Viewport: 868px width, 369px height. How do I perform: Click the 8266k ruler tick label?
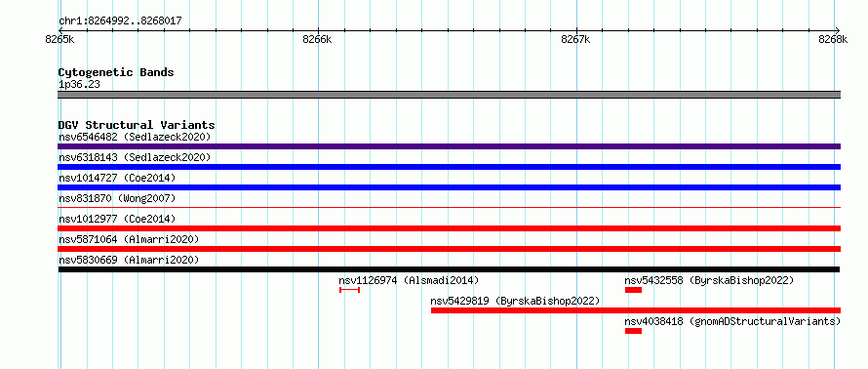(318, 39)
